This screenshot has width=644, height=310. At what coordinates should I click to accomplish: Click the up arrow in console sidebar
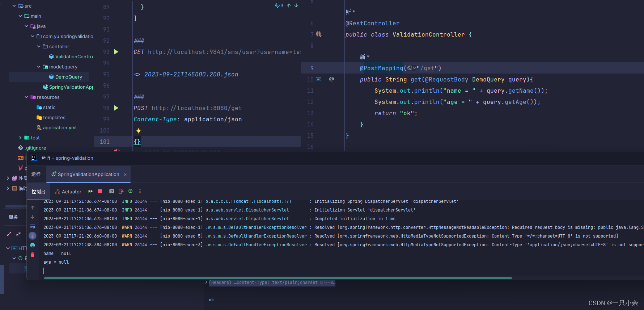click(x=33, y=208)
